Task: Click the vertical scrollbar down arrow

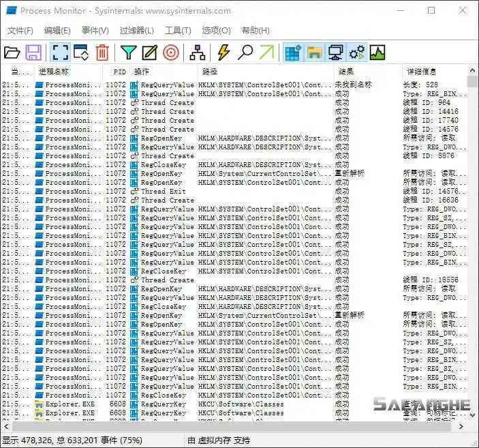Action: point(472,415)
